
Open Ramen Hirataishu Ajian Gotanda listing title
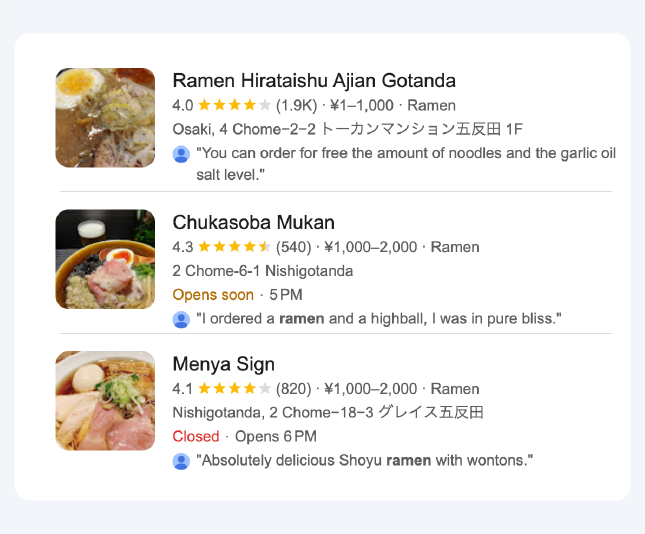point(314,81)
